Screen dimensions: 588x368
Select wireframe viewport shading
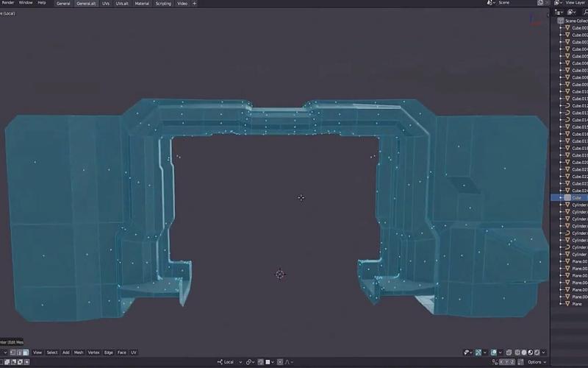click(x=517, y=353)
